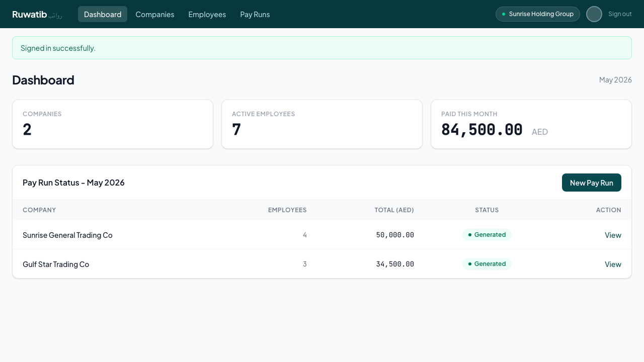Navigate to Pay Runs

coord(255,14)
